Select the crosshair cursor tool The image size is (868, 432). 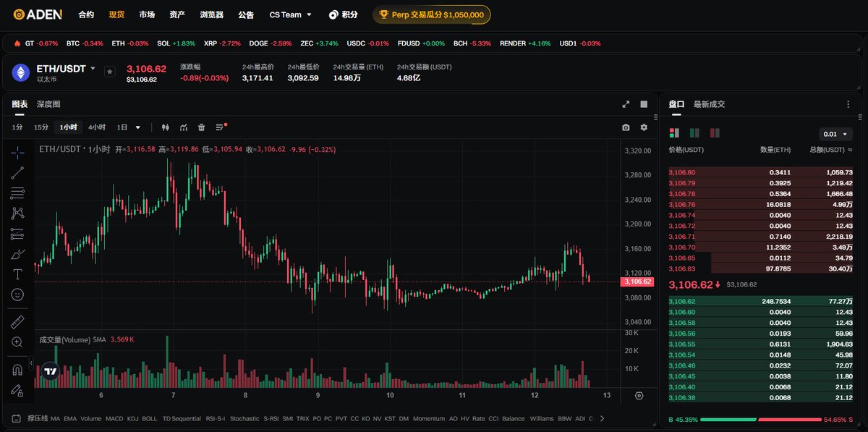tap(17, 151)
